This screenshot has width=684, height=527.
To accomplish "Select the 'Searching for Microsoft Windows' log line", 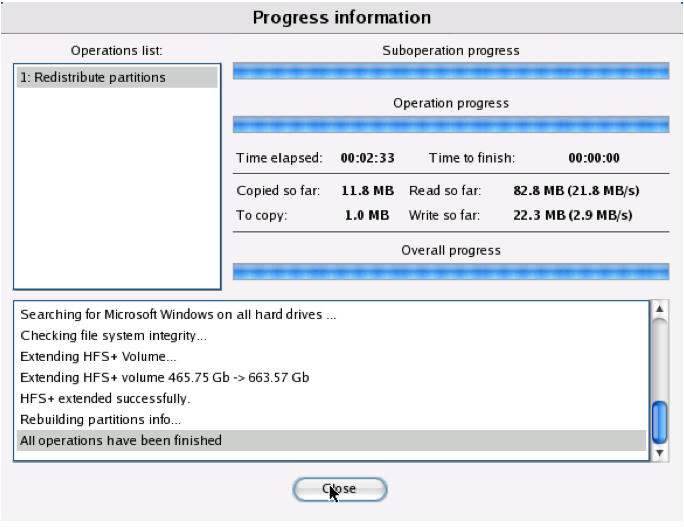I will [x=177, y=314].
